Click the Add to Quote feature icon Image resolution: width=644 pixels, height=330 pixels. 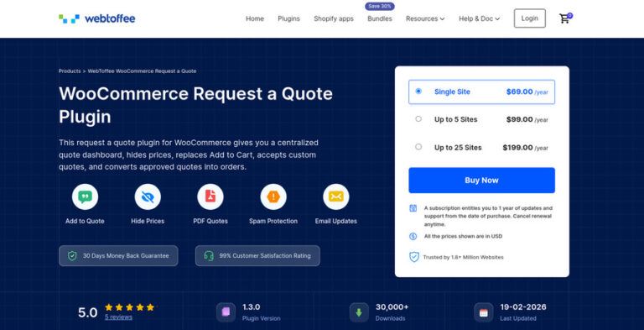85,196
